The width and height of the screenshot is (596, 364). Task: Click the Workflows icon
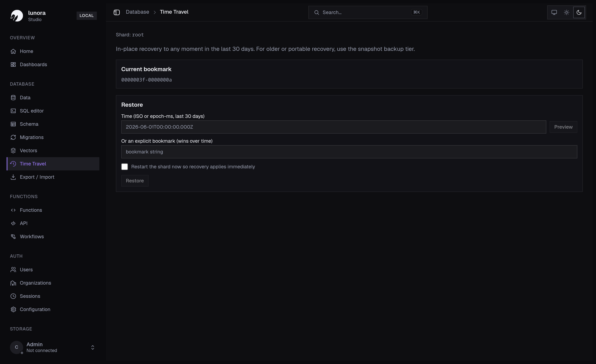[13, 237]
